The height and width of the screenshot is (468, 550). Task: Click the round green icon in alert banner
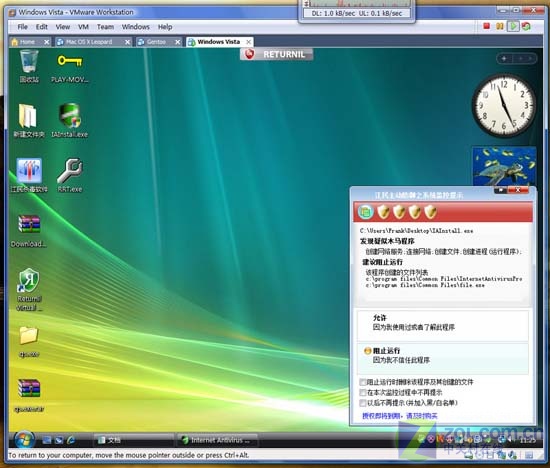365,212
